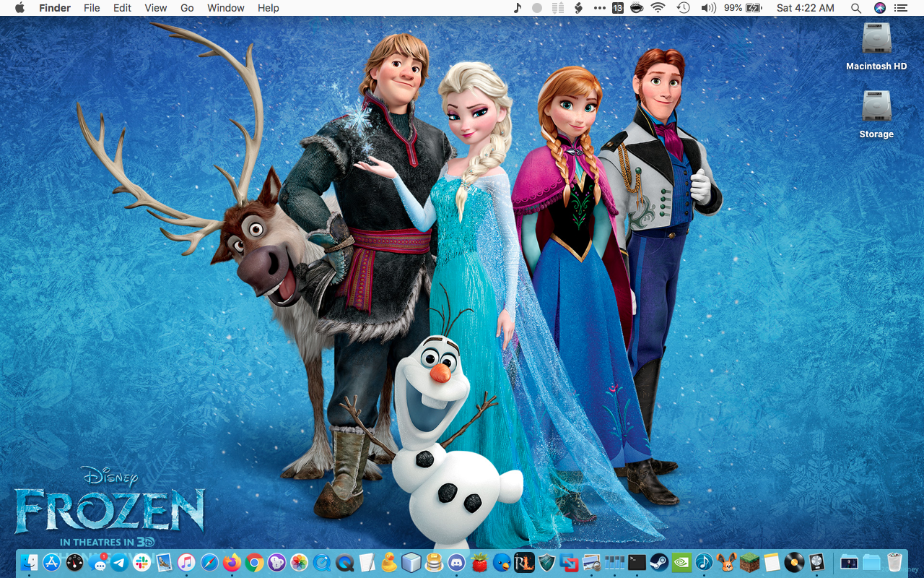
Task: Launch TextEdit from the Dock
Action: [367, 562]
